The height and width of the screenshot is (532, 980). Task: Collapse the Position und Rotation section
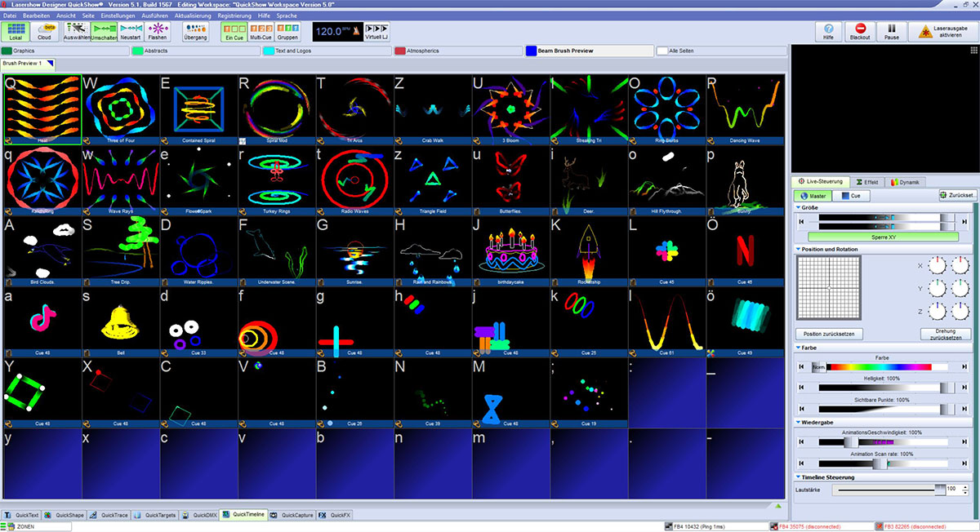pyautogui.click(x=799, y=249)
